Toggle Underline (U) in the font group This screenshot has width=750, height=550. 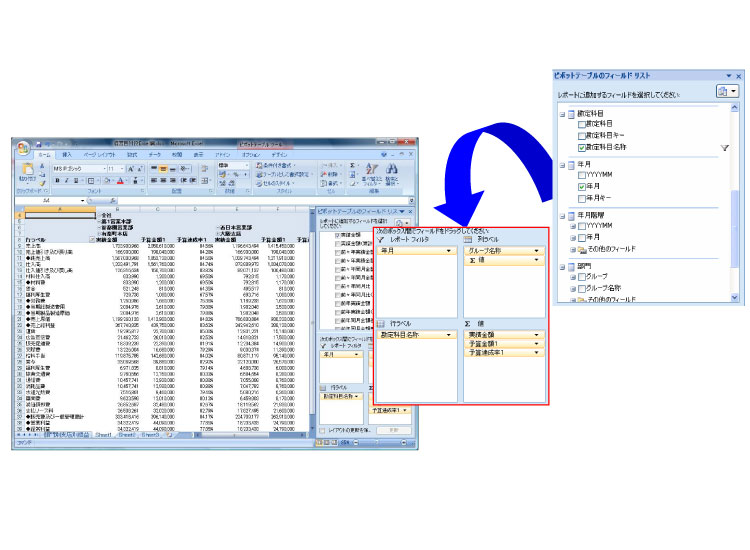coord(76,181)
